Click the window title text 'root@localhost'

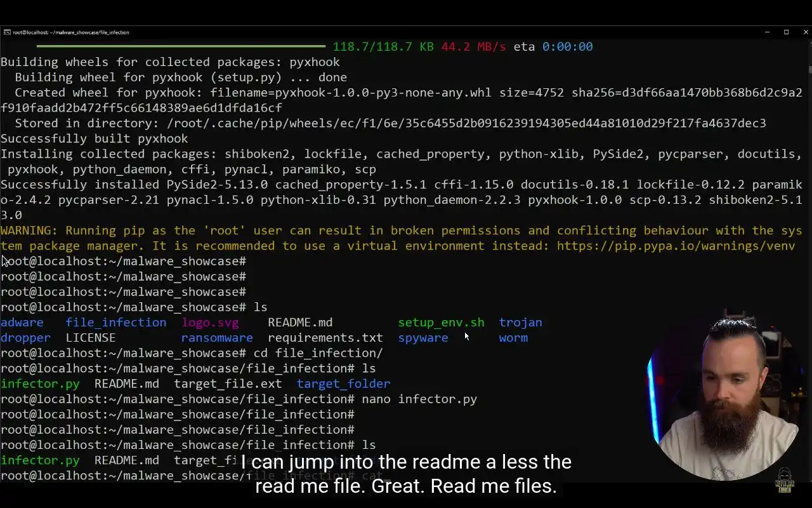71,32
